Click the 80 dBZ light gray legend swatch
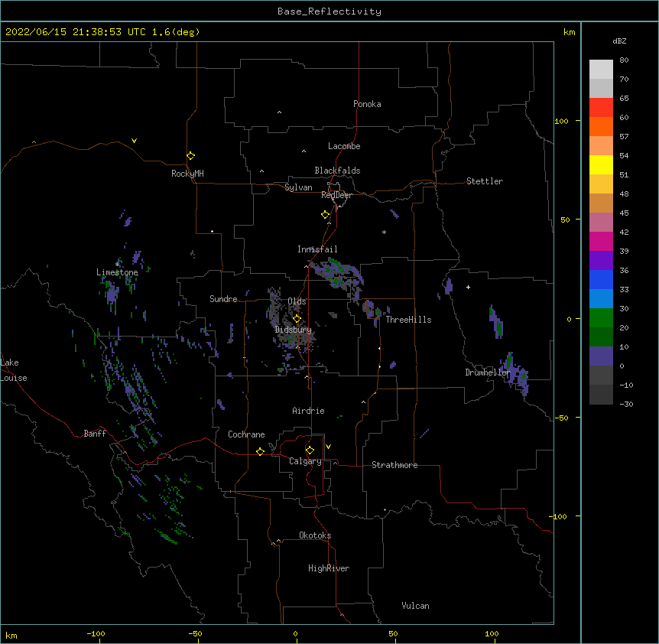 point(601,69)
